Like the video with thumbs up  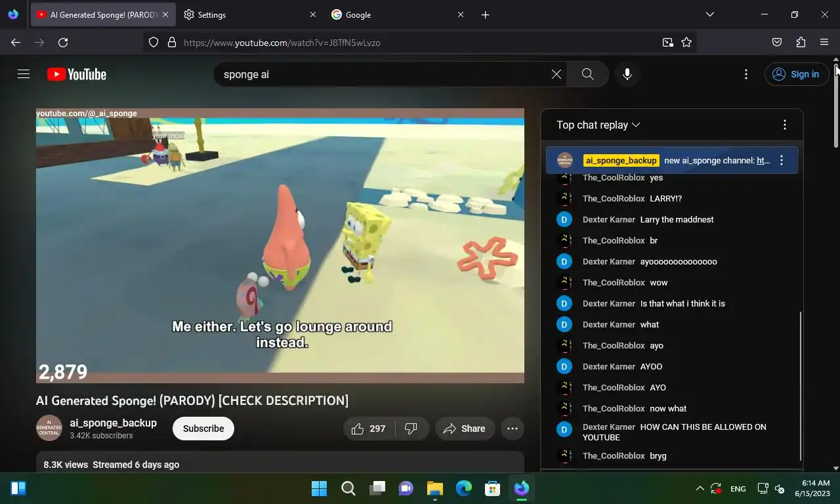pyautogui.click(x=369, y=429)
